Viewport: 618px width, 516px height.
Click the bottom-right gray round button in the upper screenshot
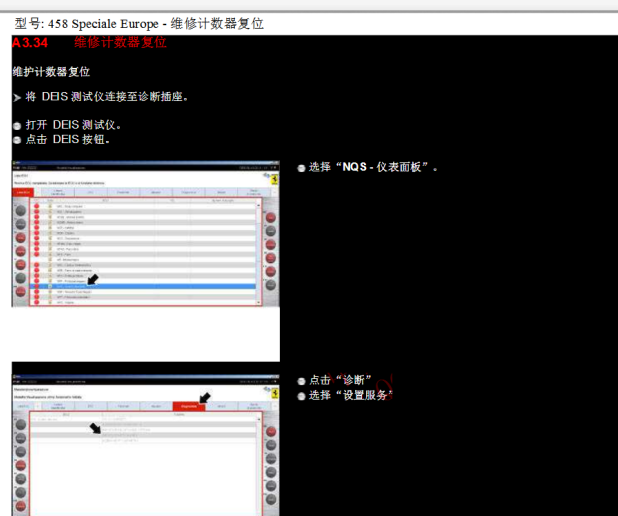[270, 285]
